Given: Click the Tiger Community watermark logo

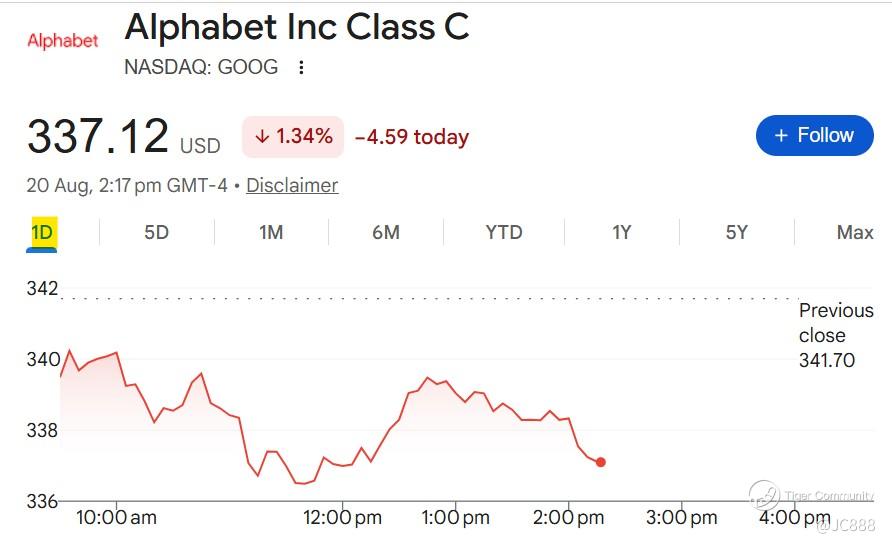Looking at the screenshot, I should tap(763, 495).
